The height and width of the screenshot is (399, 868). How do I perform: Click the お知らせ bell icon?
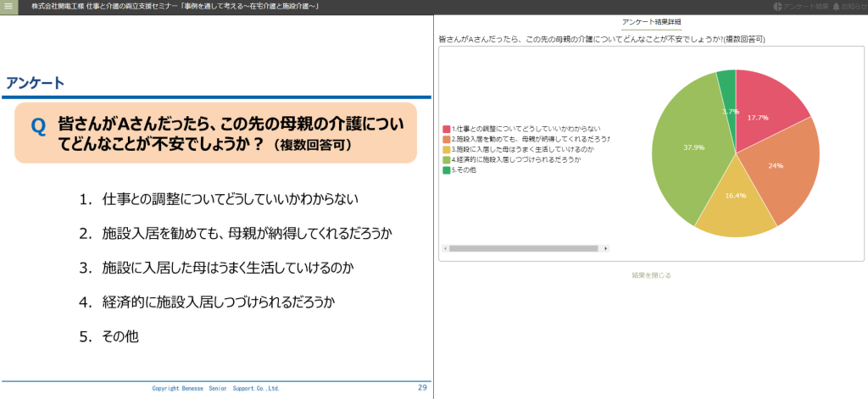(x=836, y=7)
